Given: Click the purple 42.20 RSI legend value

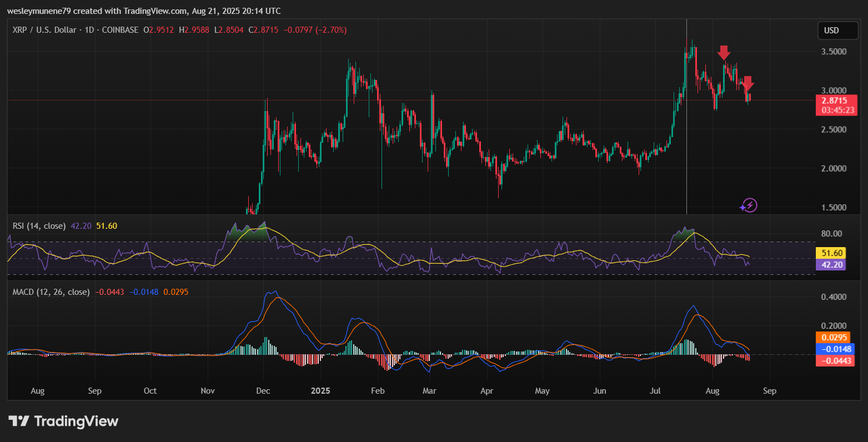Looking at the screenshot, I should point(81,226).
